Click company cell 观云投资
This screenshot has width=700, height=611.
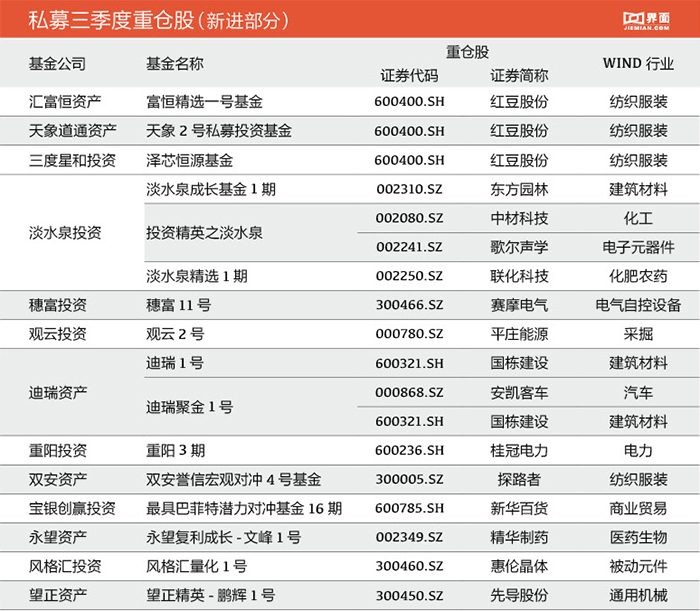click(58, 334)
